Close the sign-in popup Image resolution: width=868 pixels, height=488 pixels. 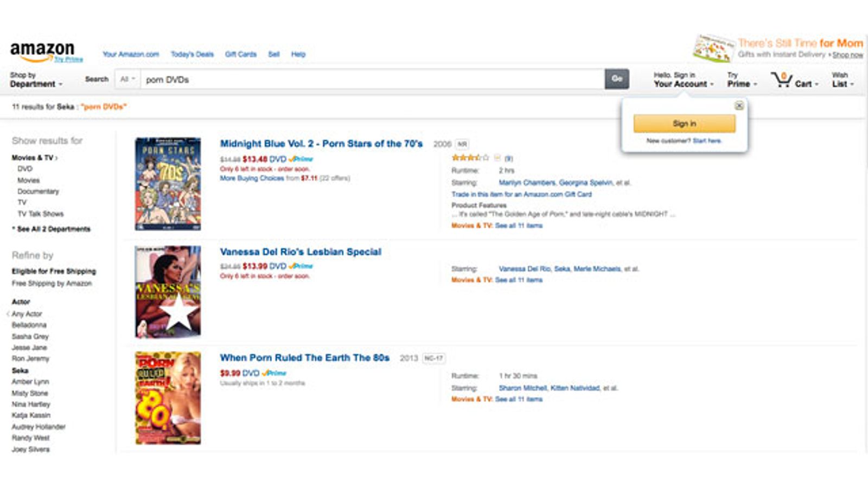click(739, 106)
